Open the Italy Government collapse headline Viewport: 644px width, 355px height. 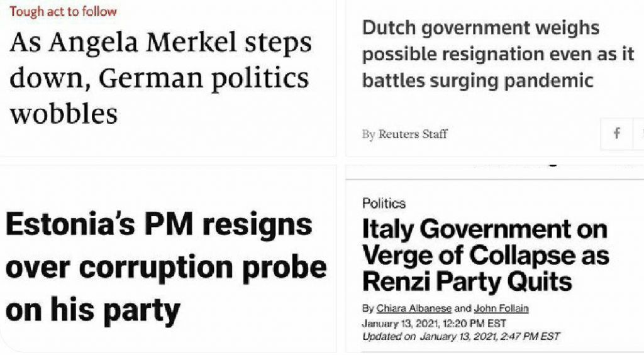pos(485,255)
